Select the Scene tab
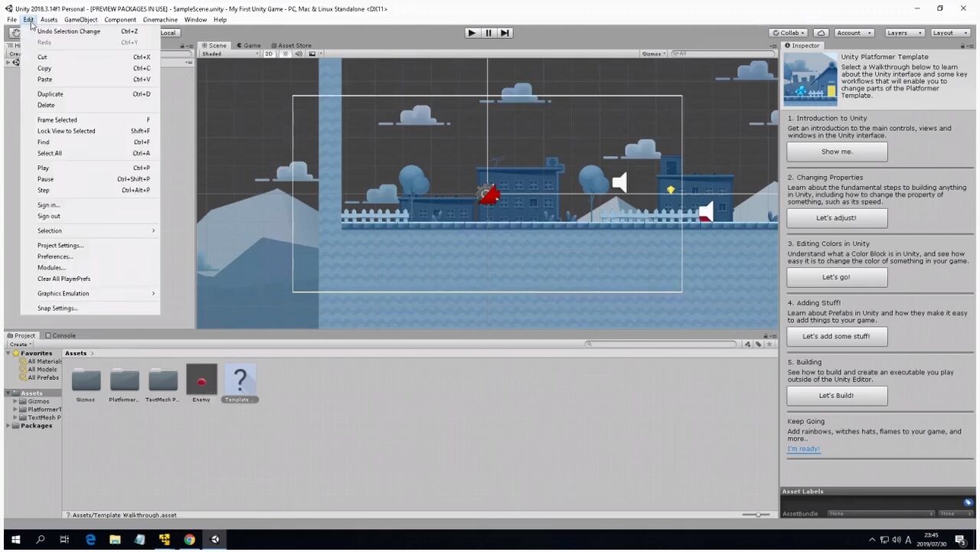 coord(214,45)
